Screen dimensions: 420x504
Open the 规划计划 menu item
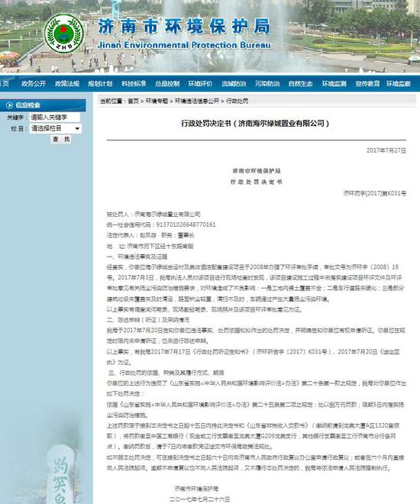tap(100, 83)
